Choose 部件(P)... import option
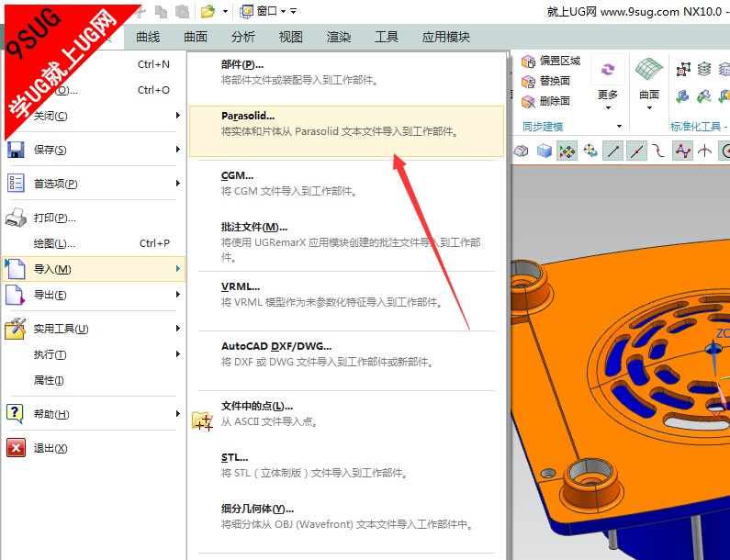Image resolution: width=730 pixels, height=560 pixels. coord(346,73)
